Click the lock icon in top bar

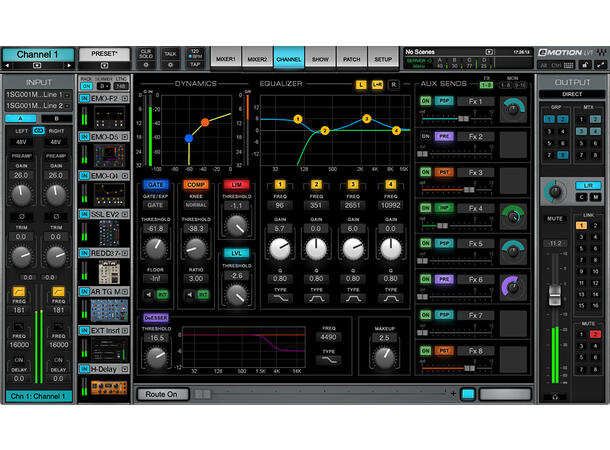pos(585,65)
